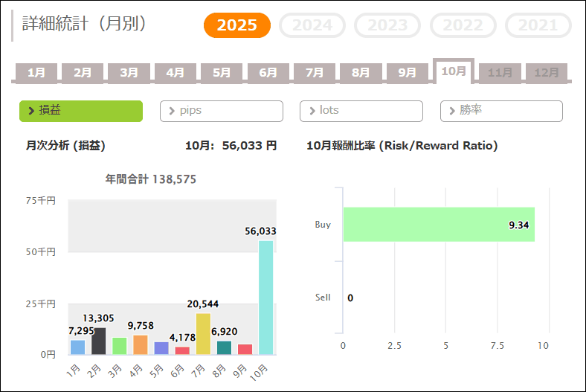586x392 pixels.
Task: Switch to the 3月 month tab
Action: [x=129, y=73]
